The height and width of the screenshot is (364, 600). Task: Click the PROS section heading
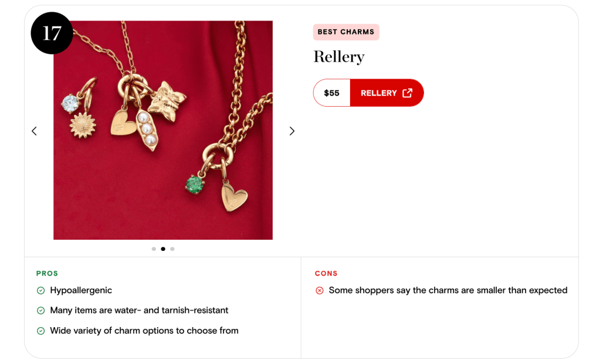48,274
